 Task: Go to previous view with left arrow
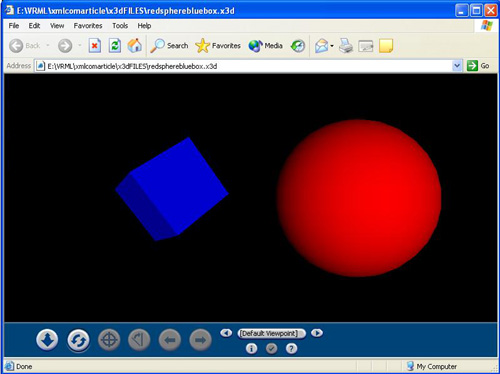[x=170, y=340]
